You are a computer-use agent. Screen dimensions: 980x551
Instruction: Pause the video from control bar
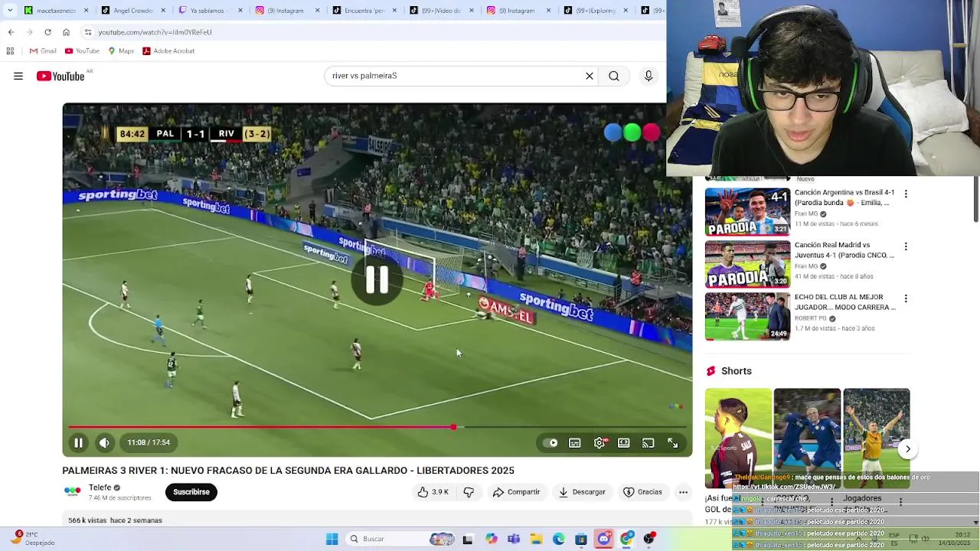pyautogui.click(x=78, y=442)
